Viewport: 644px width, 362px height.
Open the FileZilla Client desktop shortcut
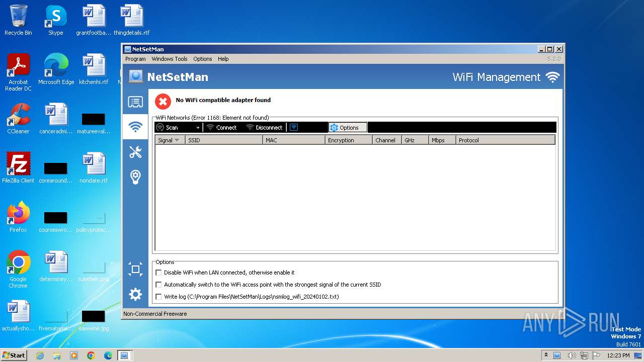pos(18,168)
